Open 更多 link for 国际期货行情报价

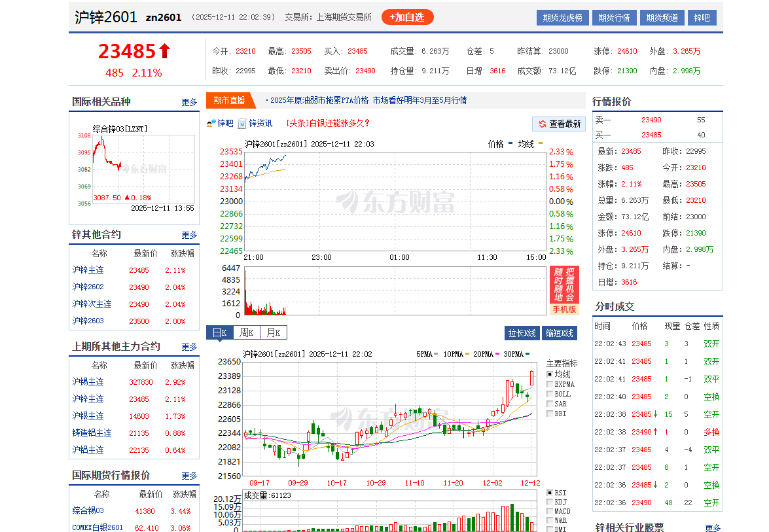coord(189,476)
